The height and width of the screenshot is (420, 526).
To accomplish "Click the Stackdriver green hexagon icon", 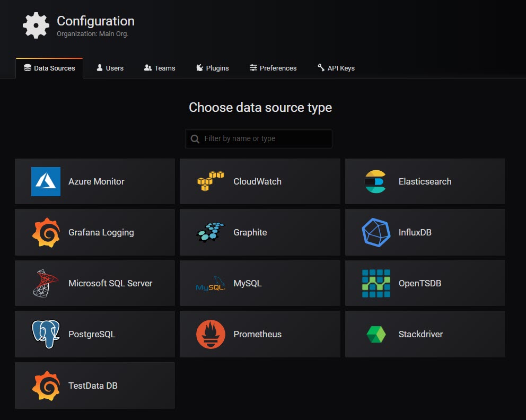I will coord(376,335).
